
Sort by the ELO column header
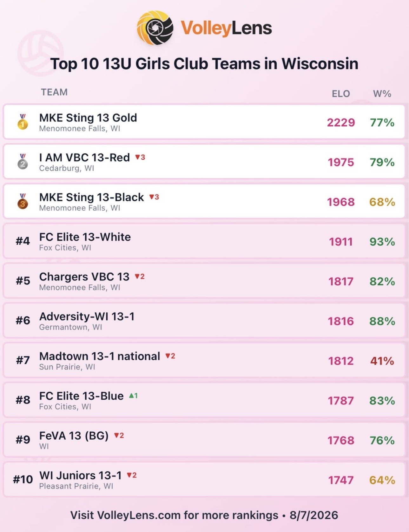click(341, 94)
